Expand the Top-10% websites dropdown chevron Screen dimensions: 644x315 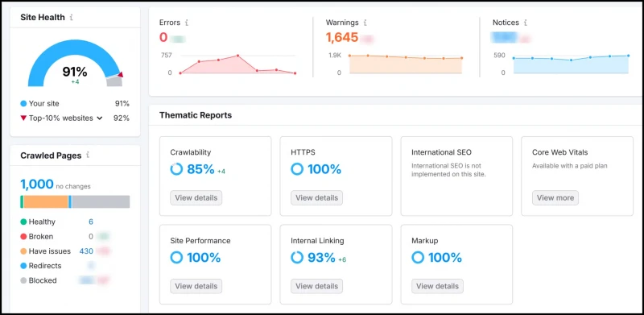tap(99, 118)
